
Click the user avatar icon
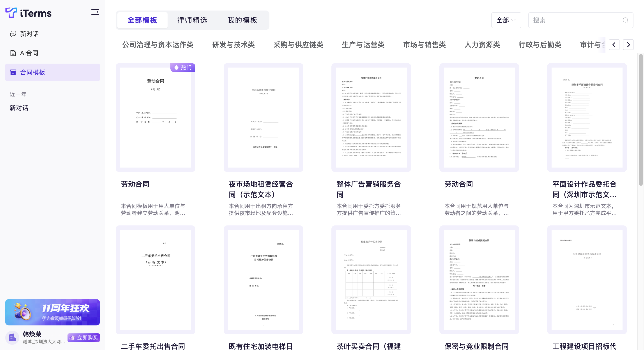12,338
